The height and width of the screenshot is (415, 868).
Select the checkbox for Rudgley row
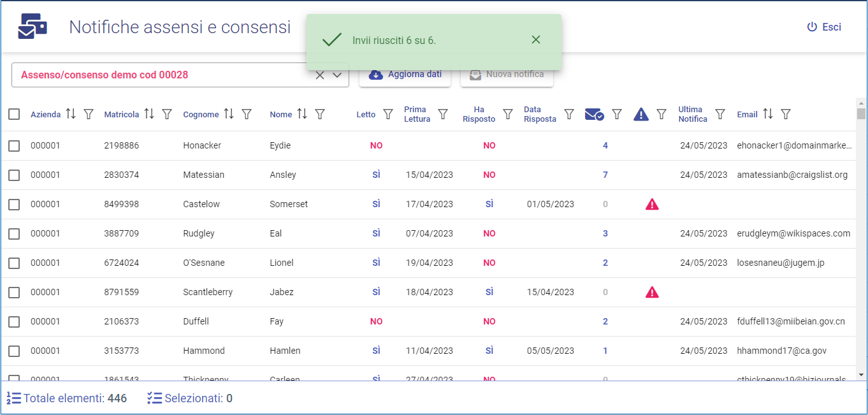14,234
